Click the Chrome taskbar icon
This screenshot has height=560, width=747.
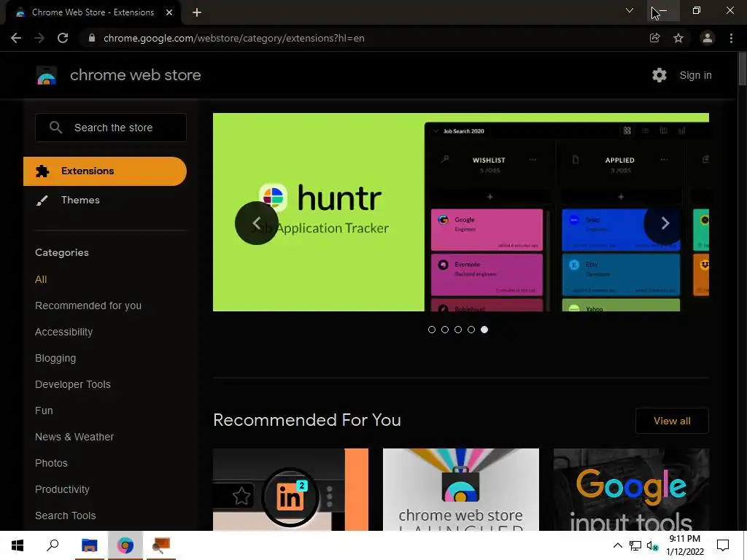[x=125, y=545]
